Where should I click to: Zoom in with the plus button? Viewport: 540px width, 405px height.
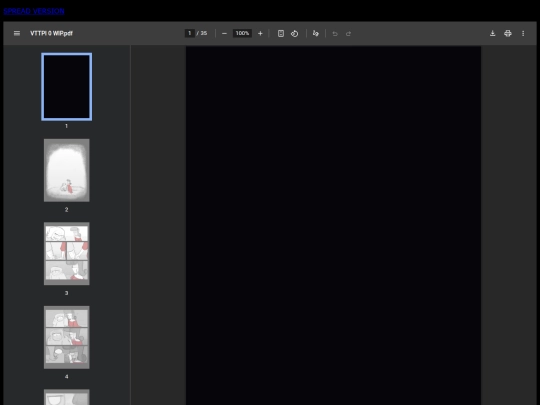(260, 33)
